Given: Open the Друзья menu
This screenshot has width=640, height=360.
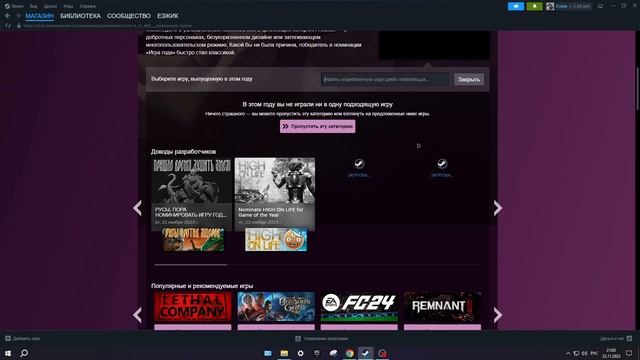Looking at the screenshot, I should 50,6.
